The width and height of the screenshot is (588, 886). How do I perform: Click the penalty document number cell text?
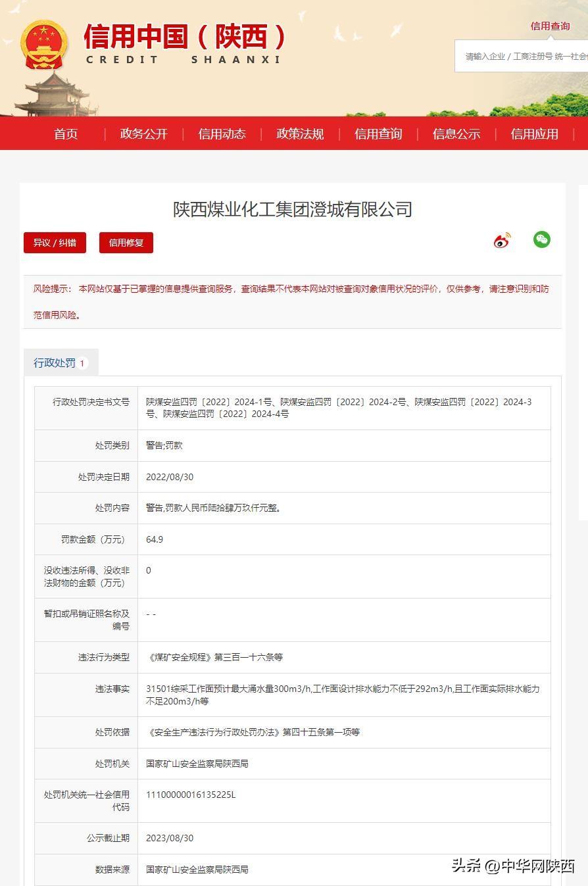pos(339,408)
